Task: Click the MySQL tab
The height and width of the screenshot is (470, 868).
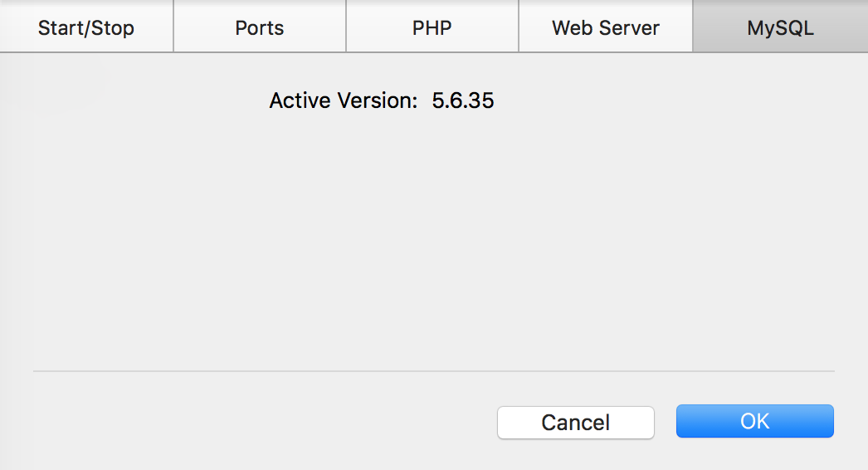Action: click(780, 27)
